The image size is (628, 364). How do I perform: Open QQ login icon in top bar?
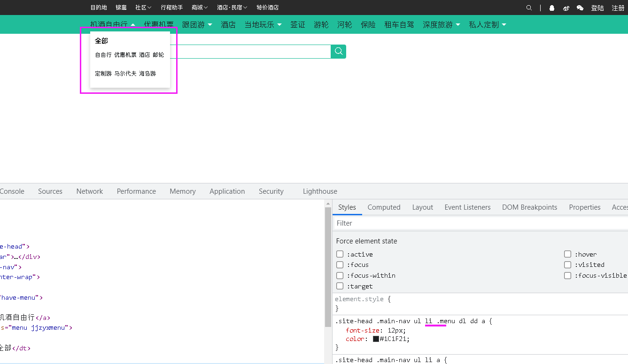[552, 8]
